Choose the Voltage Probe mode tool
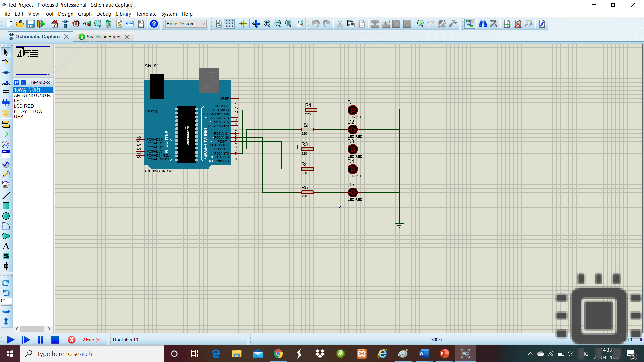 [x=6, y=174]
